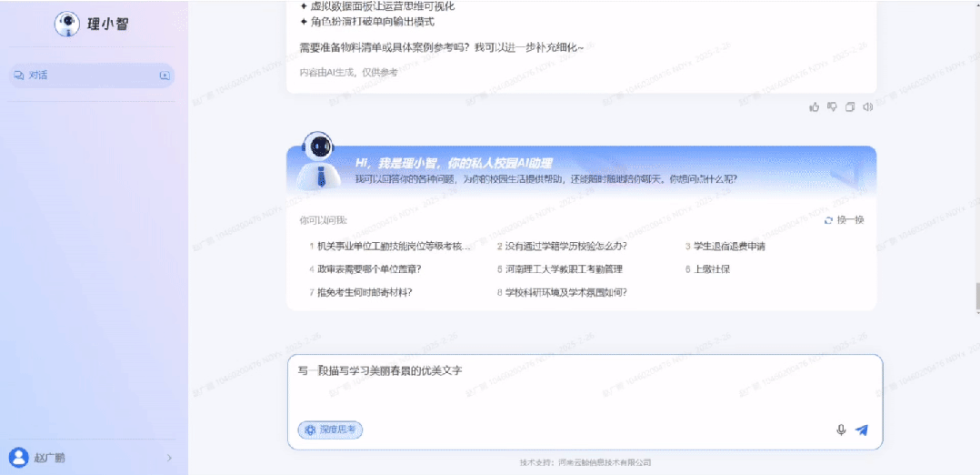The width and height of the screenshot is (980, 475).
Task: Copy the AI response with the copy icon
Action: [850, 107]
